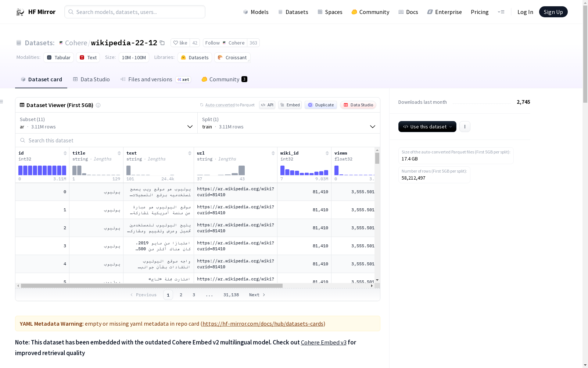Click the horizontal scrollbar of the table
Image resolution: width=588 pixels, height=368 pixels.
pos(151,286)
